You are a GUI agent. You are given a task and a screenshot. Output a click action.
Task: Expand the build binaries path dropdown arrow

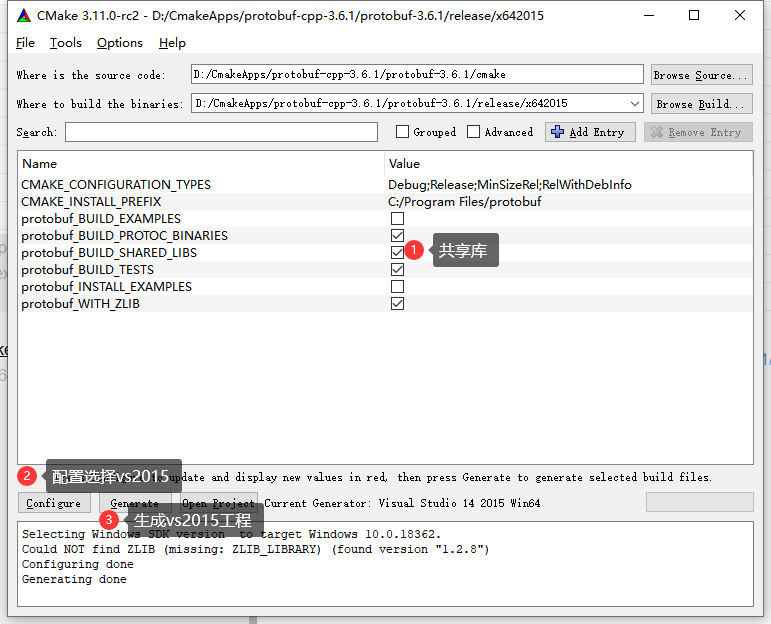coord(634,104)
